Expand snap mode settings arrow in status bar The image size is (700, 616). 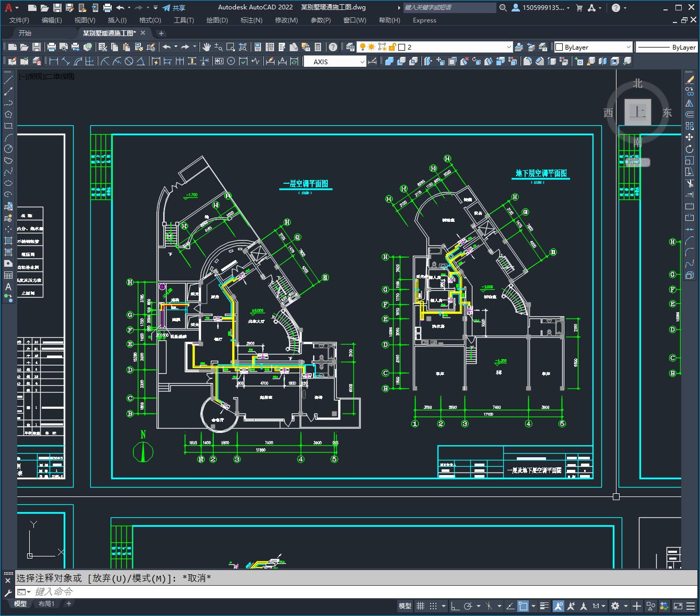tap(443, 606)
